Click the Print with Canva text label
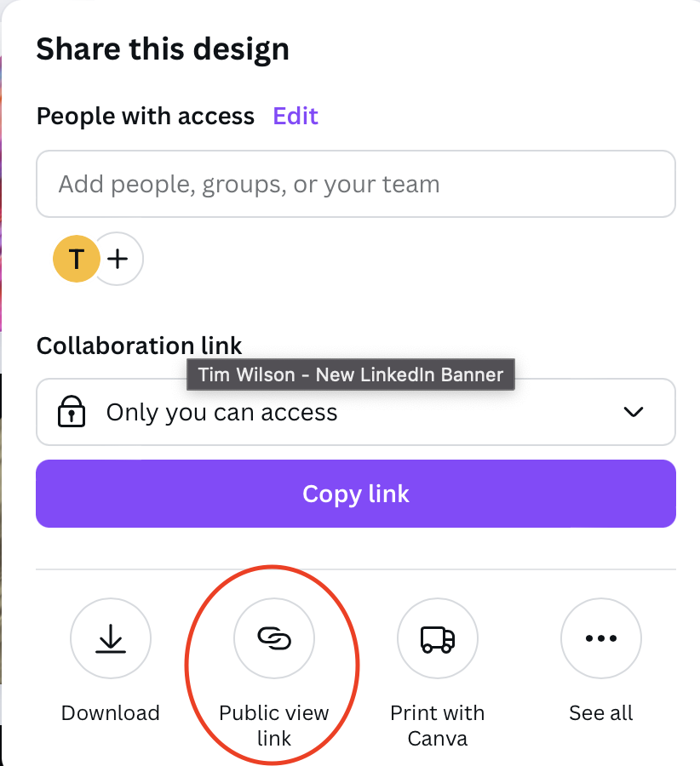The width and height of the screenshot is (700, 766). point(438,725)
